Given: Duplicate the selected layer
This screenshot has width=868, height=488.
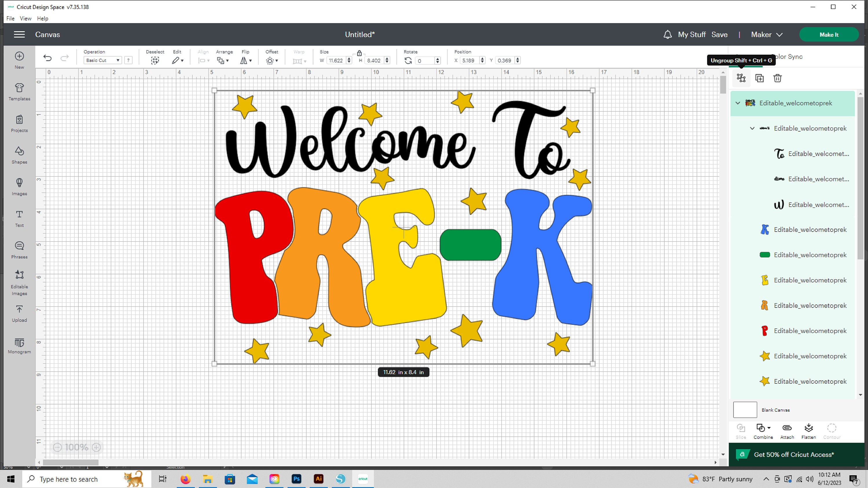Looking at the screenshot, I should click(x=759, y=78).
